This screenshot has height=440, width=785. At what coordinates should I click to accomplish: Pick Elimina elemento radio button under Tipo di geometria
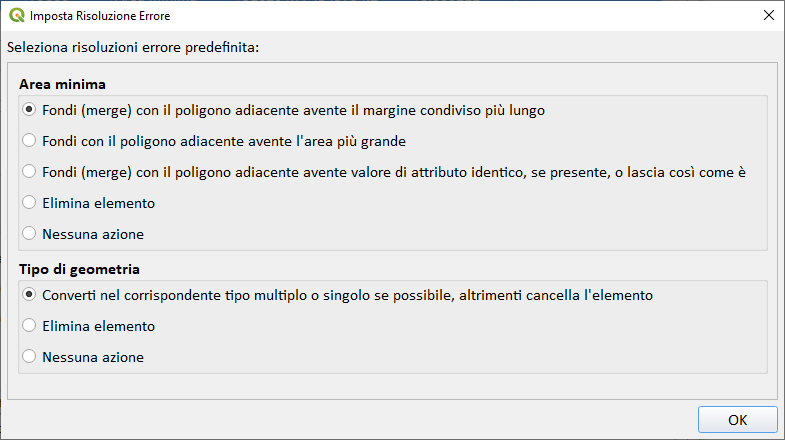29,325
